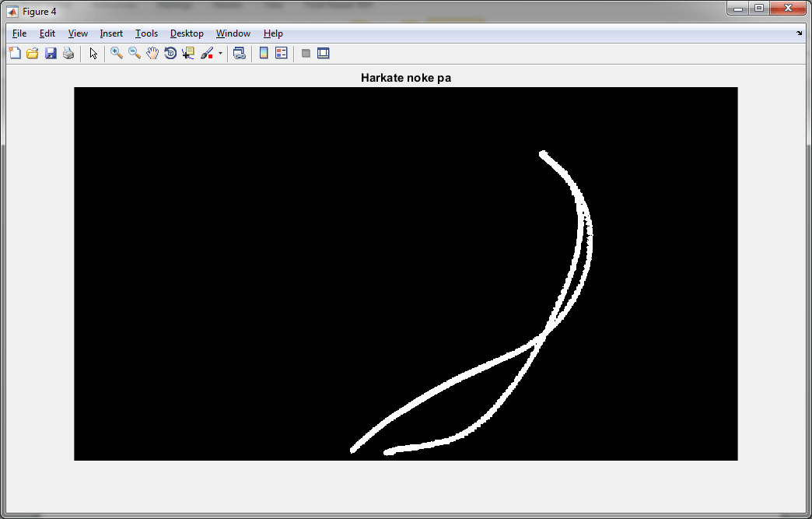
Task: Open the Desktop menu
Action: (187, 33)
